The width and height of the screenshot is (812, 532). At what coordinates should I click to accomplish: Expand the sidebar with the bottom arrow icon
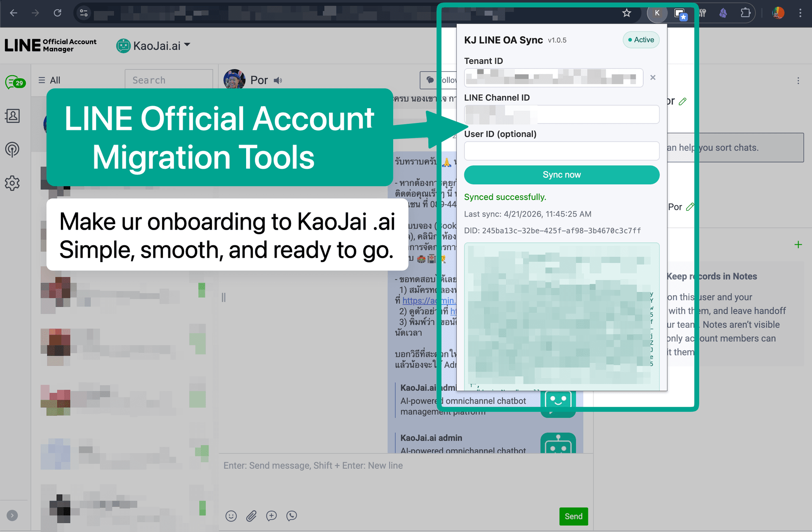tap(12, 516)
